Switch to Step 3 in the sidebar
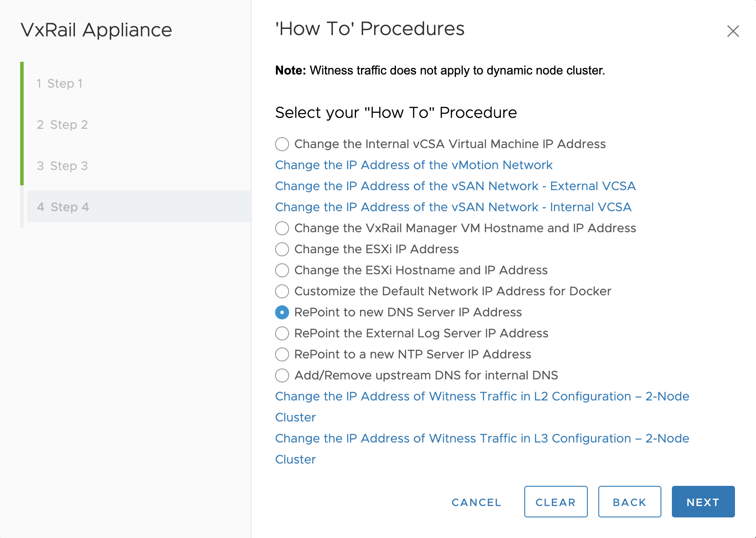This screenshot has height=538, width=756. coord(63,166)
